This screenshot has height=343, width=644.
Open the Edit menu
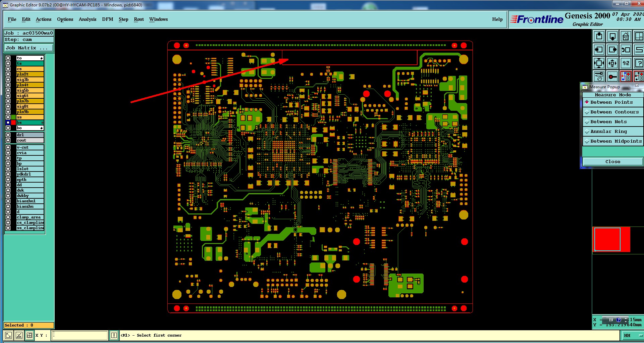tap(26, 19)
